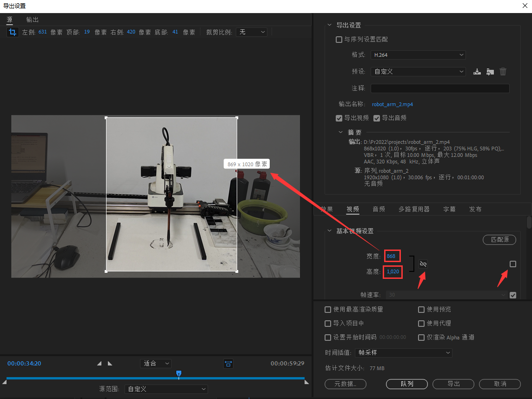Check Import Into Project option
532x399 pixels.
(328, 323)
